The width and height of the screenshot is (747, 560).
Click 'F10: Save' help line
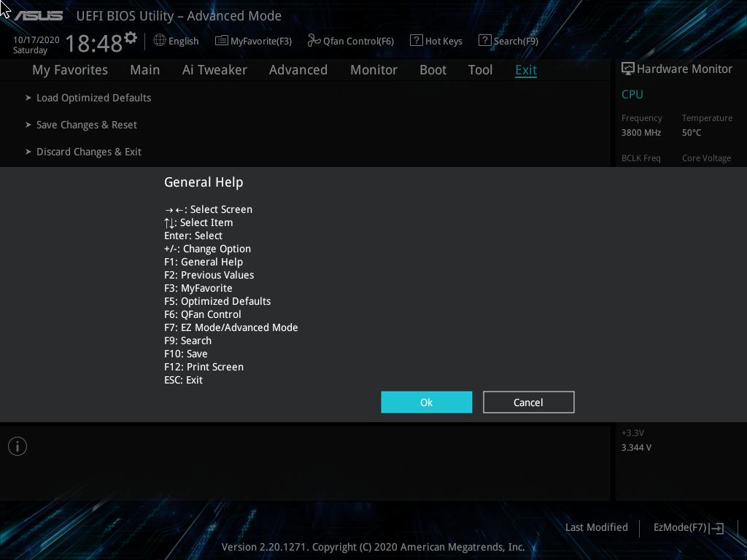[186, 354]
